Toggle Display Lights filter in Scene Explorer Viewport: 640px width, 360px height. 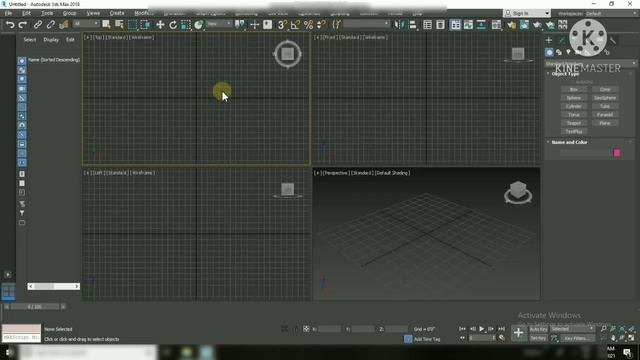coord(22,80)
